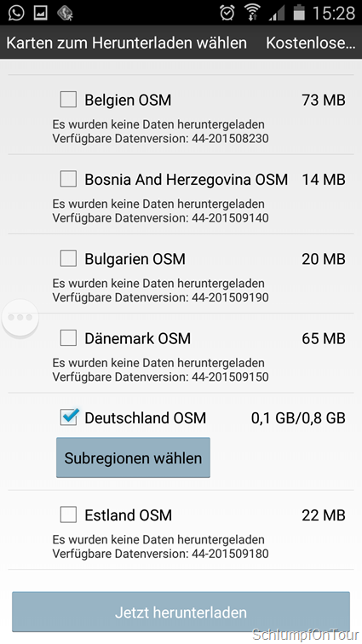This screenshot has height=644, width=362.
Task: Tap the WhatsApp notification icon
Action: [15, 13]
